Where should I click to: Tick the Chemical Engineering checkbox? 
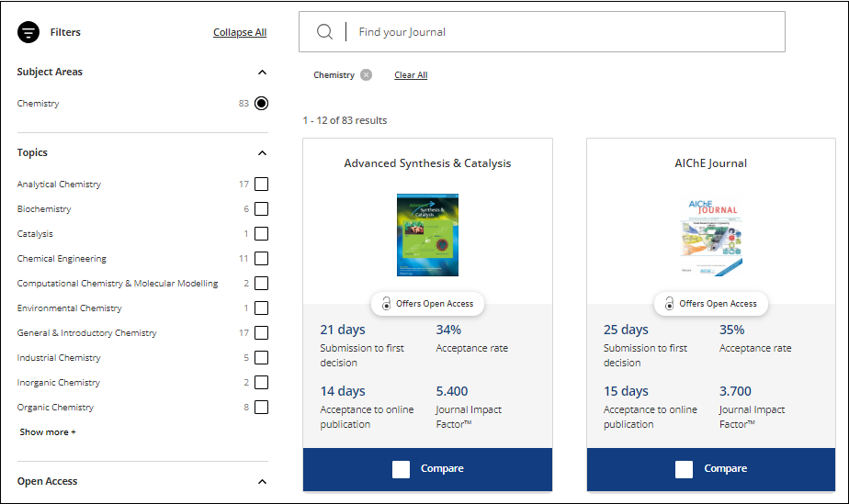262,259
